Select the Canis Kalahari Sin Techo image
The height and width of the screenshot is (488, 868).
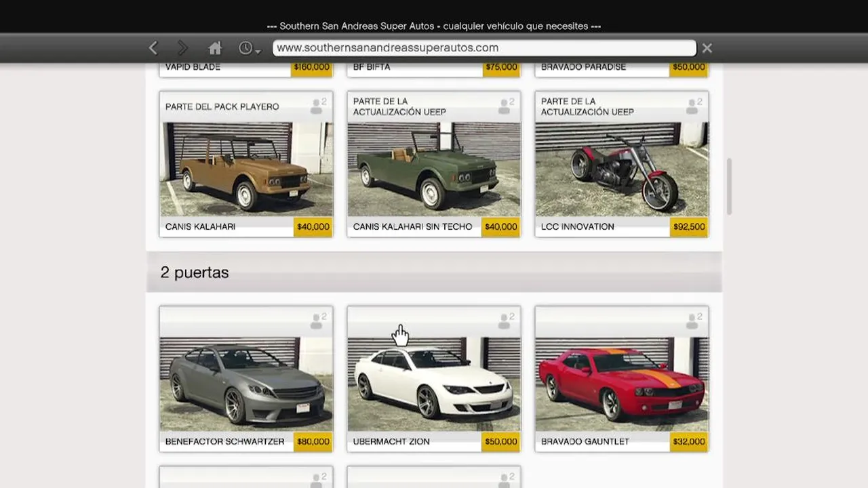pyautogui.click(x=434, y=169)
